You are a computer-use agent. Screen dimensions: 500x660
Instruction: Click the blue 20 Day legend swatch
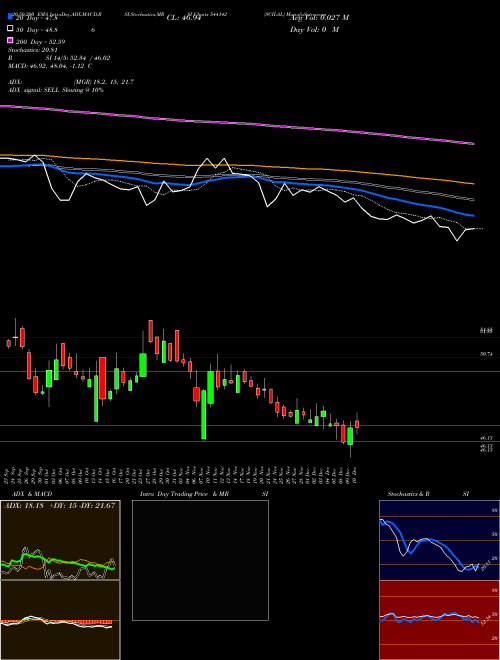click(10, 17)
